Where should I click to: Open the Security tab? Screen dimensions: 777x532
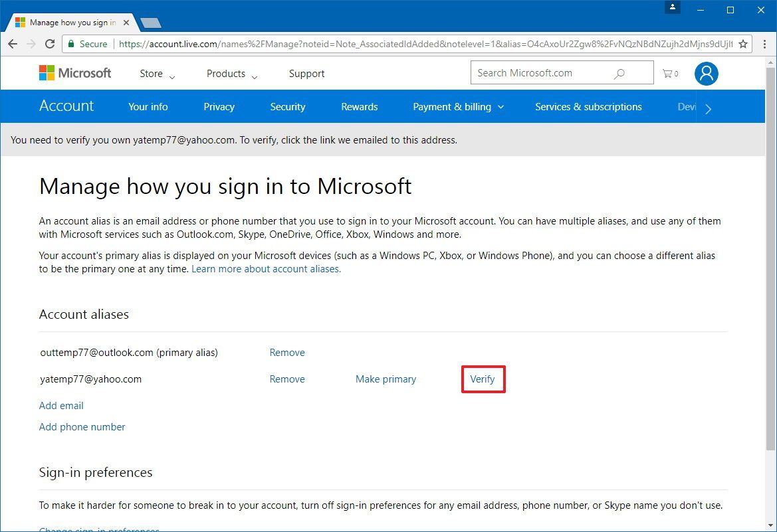pyautogui.click(x=288, y=107)
